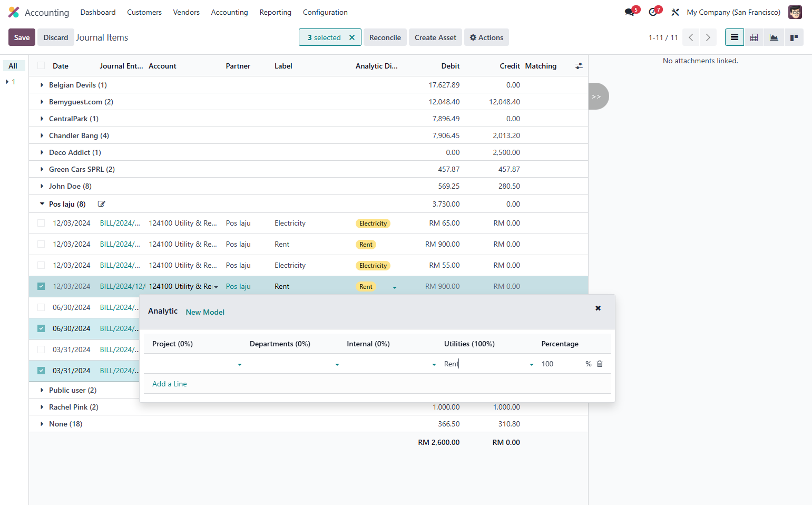The image size is (812, 505).
Task: Open the Configuration menu
Action: [x=325, y=12]
